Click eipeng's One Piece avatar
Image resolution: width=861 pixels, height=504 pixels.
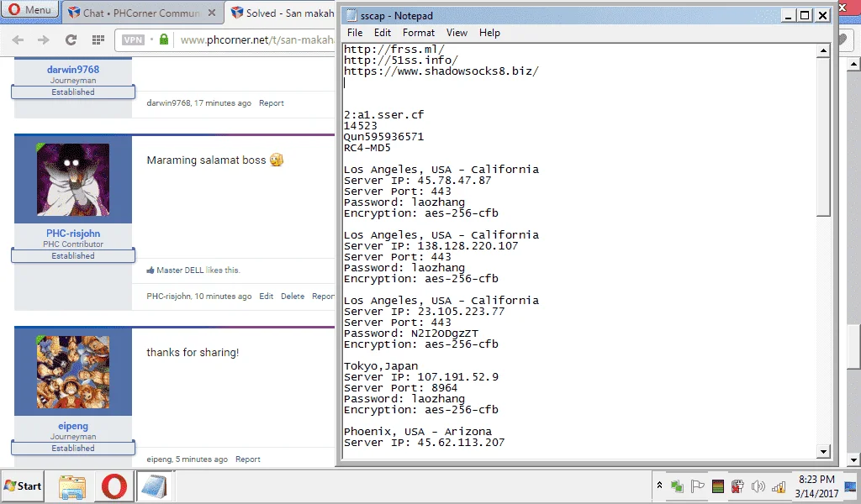point(73,372)
